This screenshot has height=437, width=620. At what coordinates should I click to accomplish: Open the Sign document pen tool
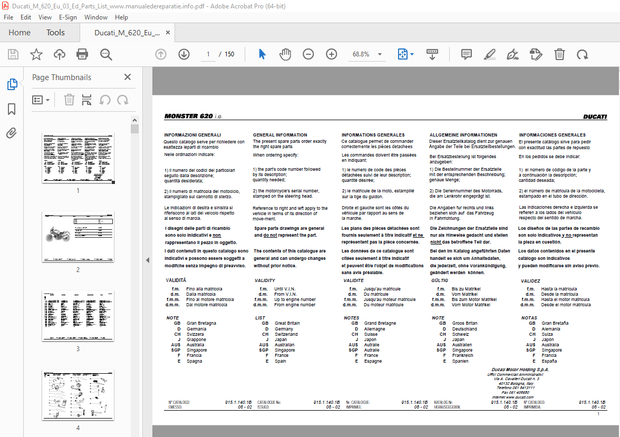[512, 54]
